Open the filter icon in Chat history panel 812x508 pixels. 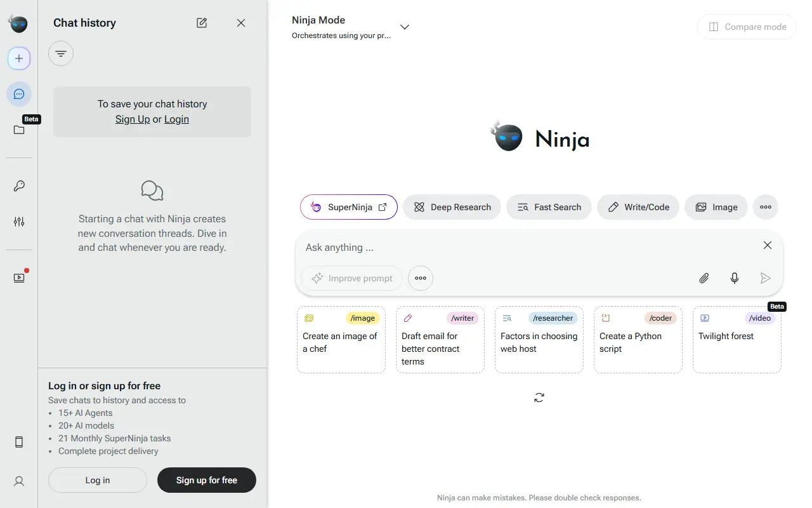[60, 53]
